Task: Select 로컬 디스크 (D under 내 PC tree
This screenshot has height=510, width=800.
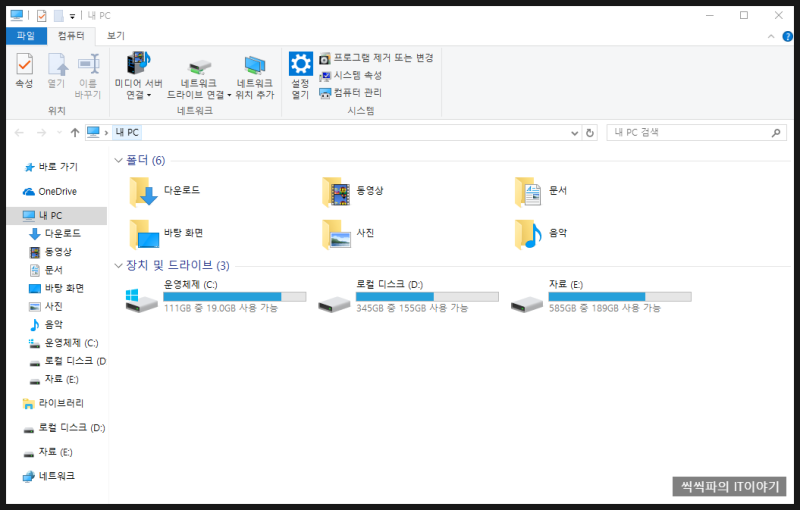Action: tap(67, 361)
